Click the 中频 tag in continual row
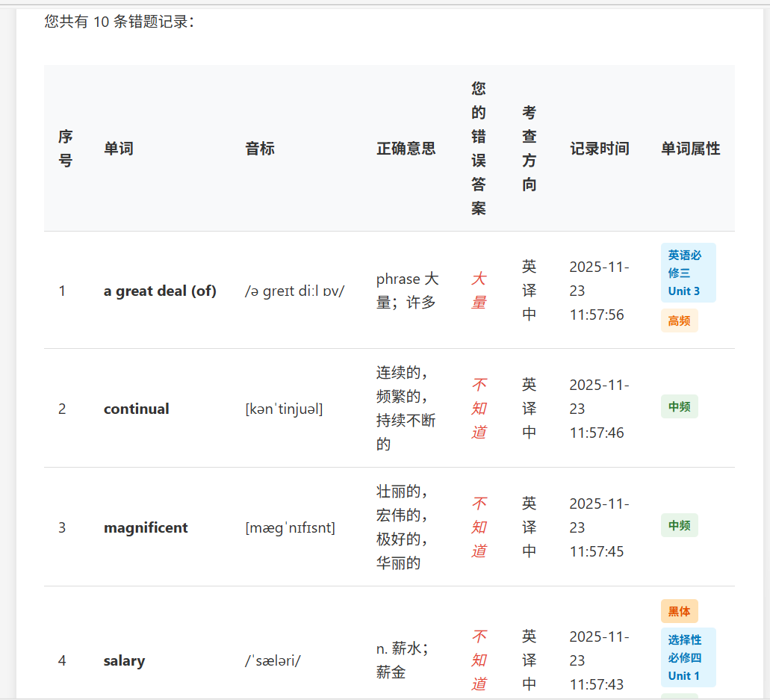This screenshot has height=700, width=770. [x=679, y=406]
